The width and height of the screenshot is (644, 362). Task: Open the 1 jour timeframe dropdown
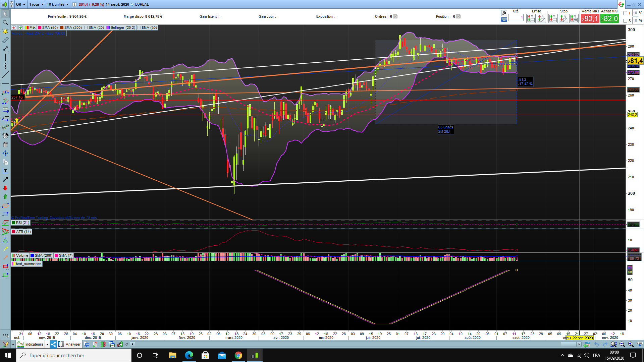(x=36, y=4)
